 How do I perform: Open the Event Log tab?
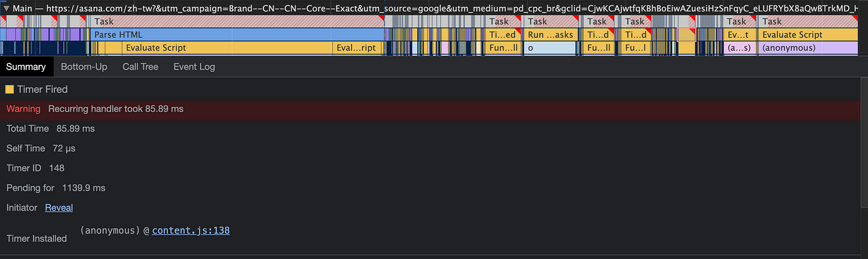tap(194, 66)
